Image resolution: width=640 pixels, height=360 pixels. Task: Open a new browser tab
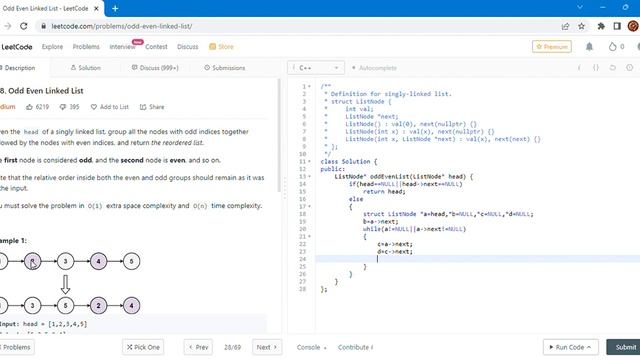(115, 8)
